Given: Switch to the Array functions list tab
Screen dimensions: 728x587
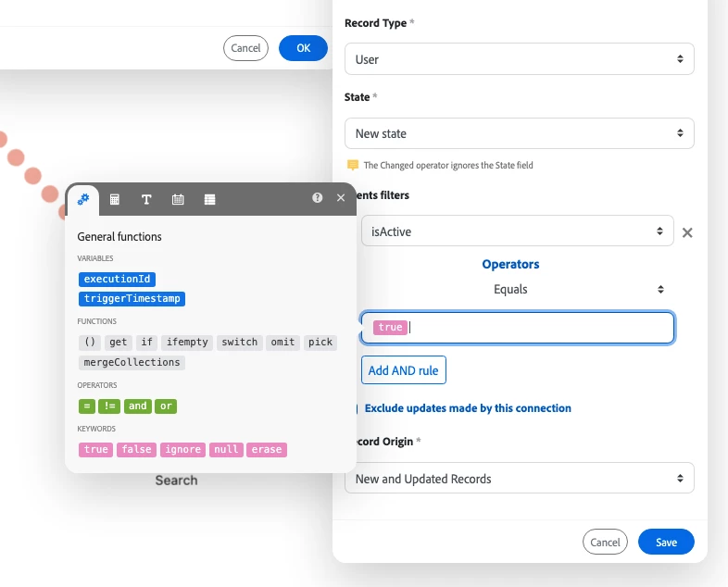Looking at the screenshot, I should (210, 200).
